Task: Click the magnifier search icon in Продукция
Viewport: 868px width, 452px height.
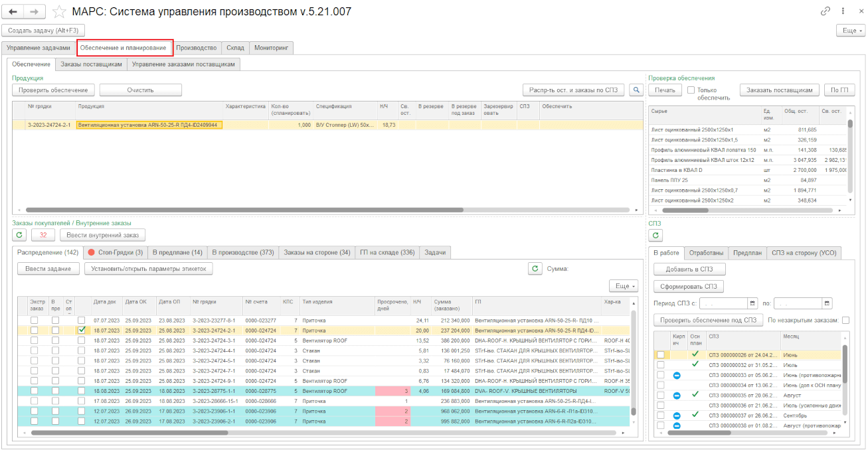Action: (636, 90)
